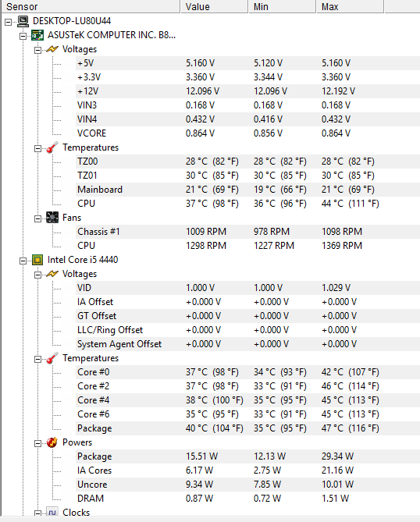Collapse the DESKTOP-LU80U44 root node
This screenshot has height=522, width=420.
8,23
